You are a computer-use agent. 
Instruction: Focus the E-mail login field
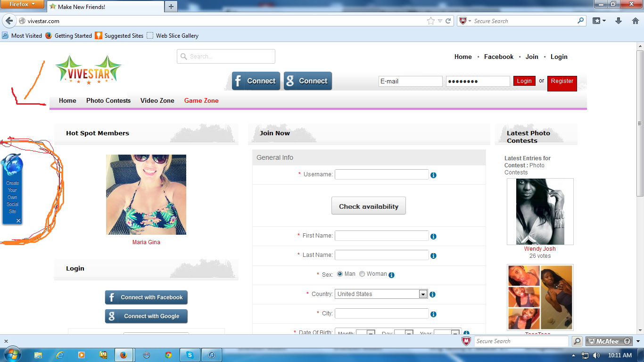point(411,81)
